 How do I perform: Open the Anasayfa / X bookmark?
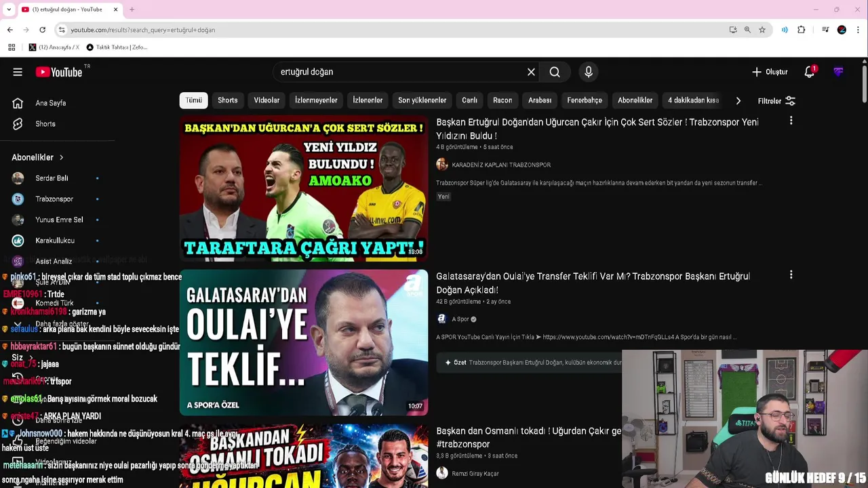click(54, 47)
